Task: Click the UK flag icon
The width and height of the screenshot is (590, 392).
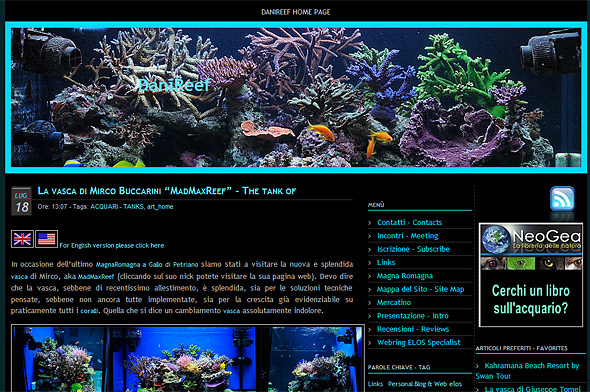Action: [x=22, y=239]
